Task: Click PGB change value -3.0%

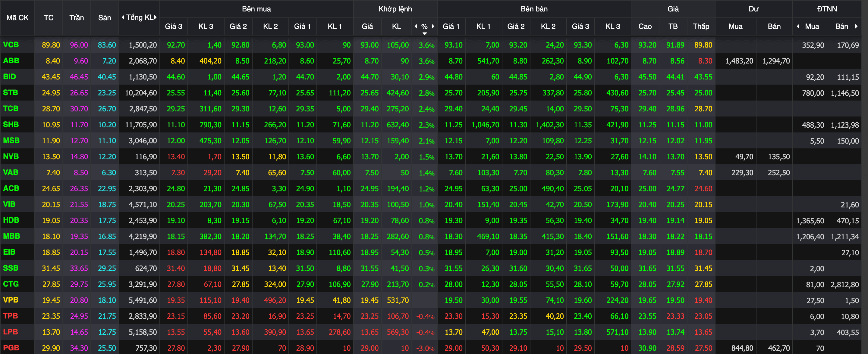Action: [x=425, y=348]
